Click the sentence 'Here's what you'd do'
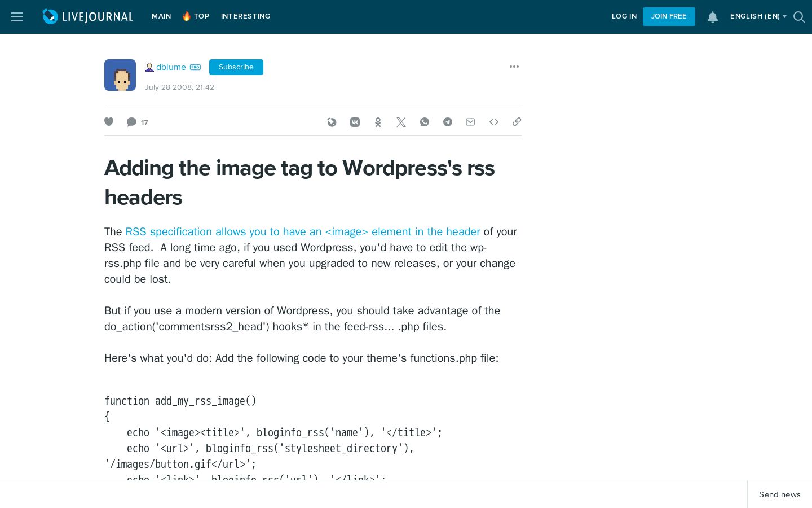Viewport: 812px width, 508px height. pyautogui.click(x=302, y=358)
